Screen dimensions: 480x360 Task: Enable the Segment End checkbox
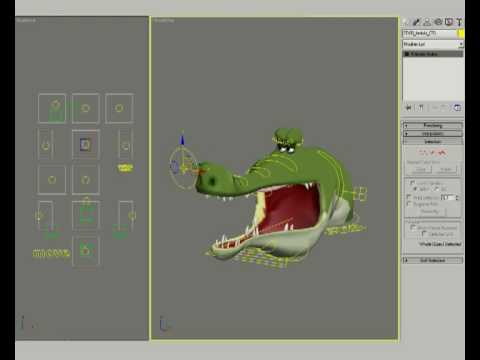409,204
